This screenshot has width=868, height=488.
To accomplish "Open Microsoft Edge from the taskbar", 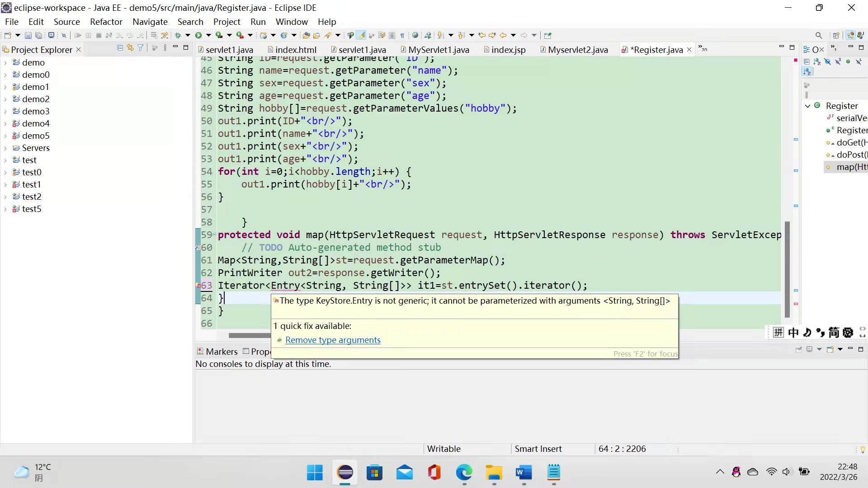I will pyautogui.click(x=464, y=473).
